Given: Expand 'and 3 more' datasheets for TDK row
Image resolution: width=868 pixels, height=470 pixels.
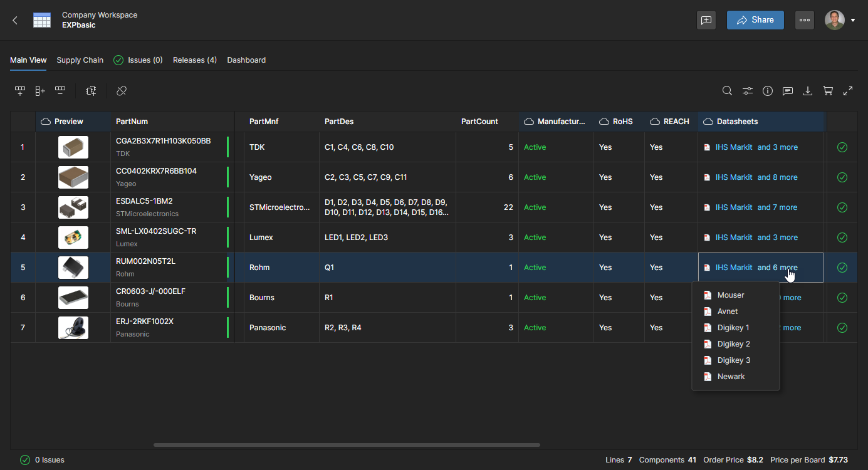Looking at the screenshot, I should coord(777,147).
